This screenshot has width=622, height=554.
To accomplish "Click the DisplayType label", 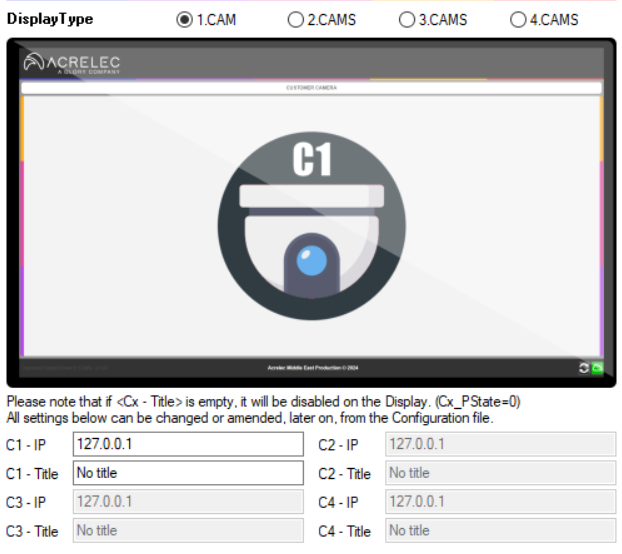I will pos(50,19).
